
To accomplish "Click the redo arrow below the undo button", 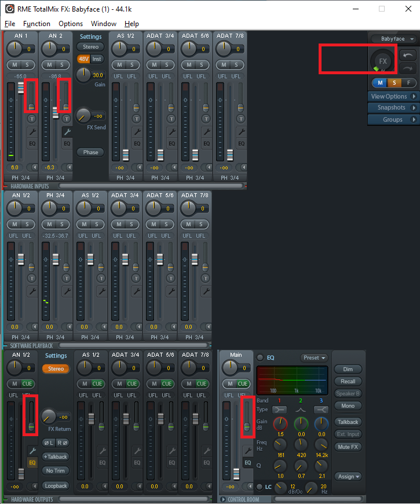I will tap(407, 68).
